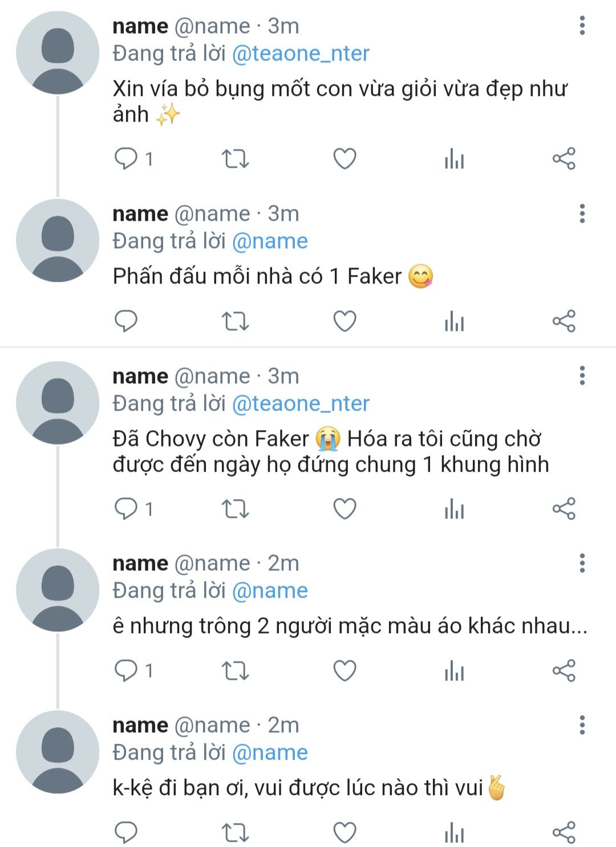Image resolution: width=616 pixels, height=847 pixels.
Task: Like the 'k-kệ đi bạn ơi' tweet
Action: point(345,833)
